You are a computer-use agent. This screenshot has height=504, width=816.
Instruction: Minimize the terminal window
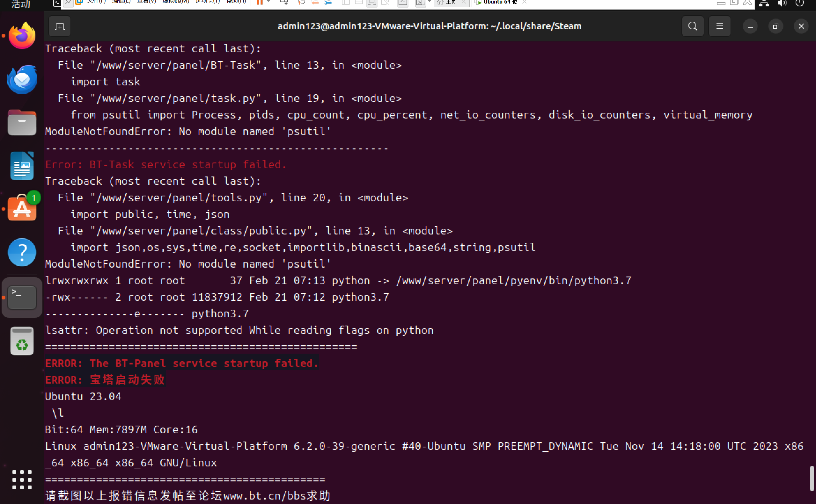(x=750, y=26)
